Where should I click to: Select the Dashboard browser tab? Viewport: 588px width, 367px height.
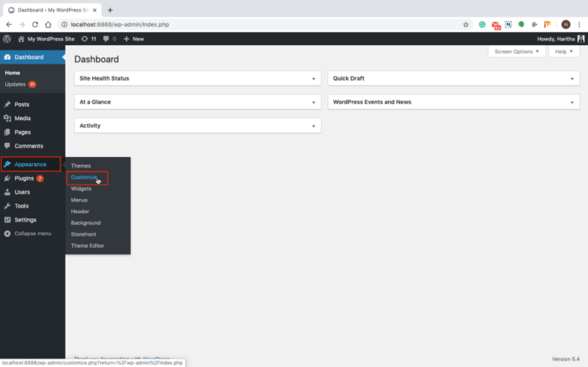point(52,10)
